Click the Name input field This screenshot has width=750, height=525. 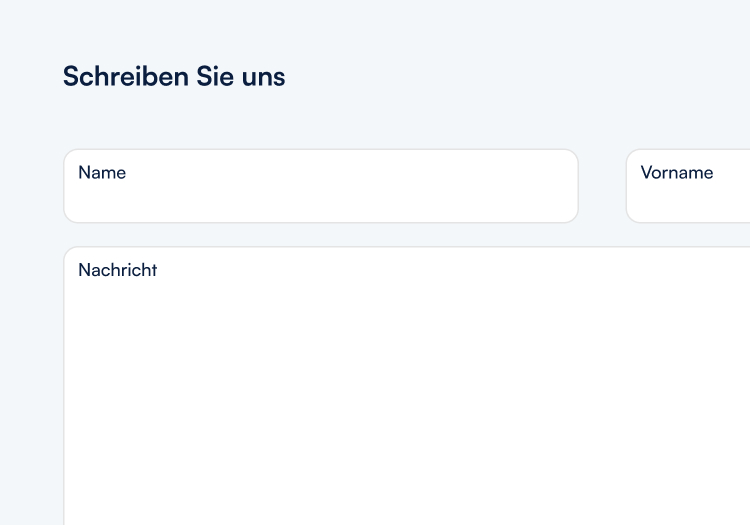(320, 187)
